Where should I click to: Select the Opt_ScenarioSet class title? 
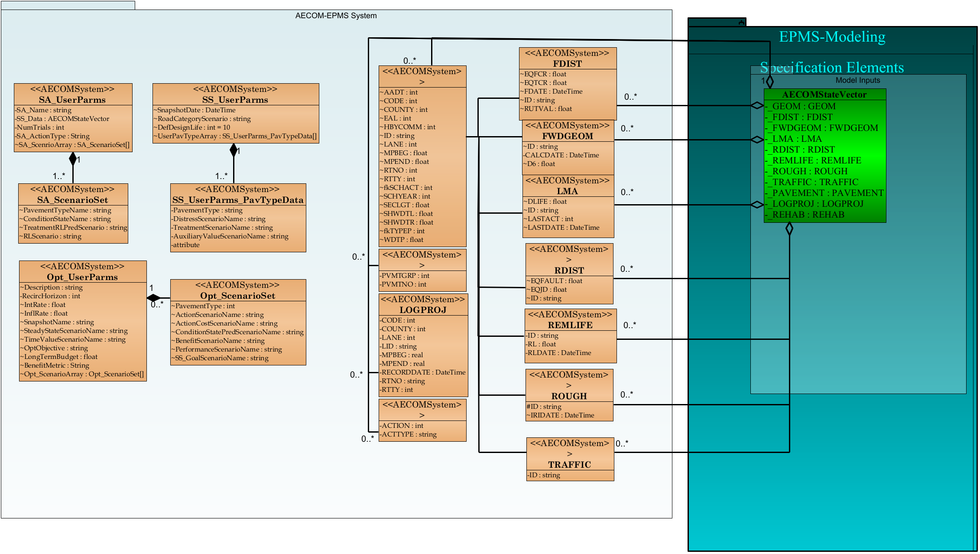coord(237,296)
